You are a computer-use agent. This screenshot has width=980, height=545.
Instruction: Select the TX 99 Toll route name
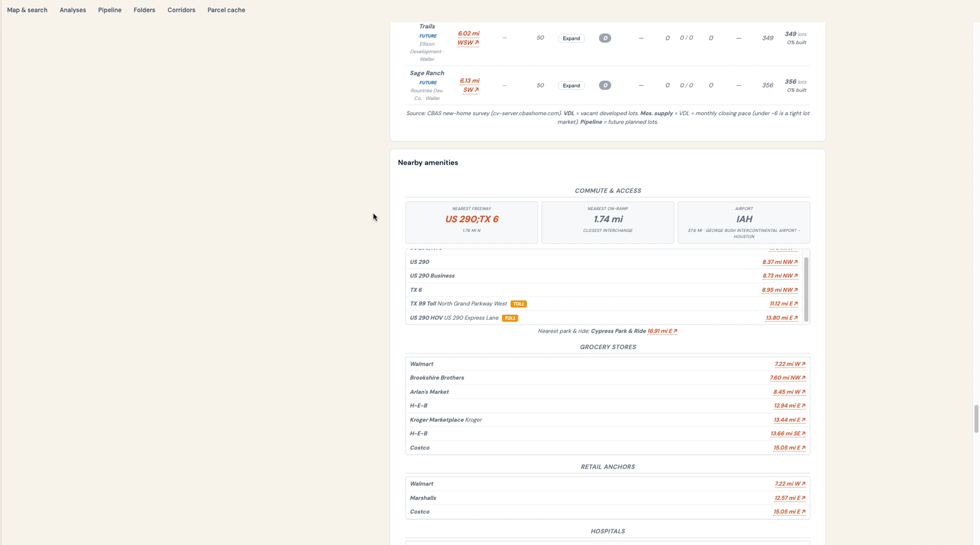[423, 304]
